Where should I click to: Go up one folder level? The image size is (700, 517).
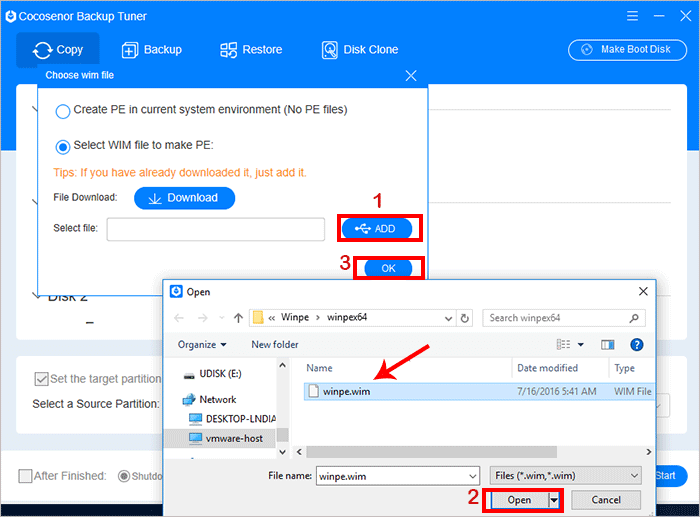tap(238, 318)
